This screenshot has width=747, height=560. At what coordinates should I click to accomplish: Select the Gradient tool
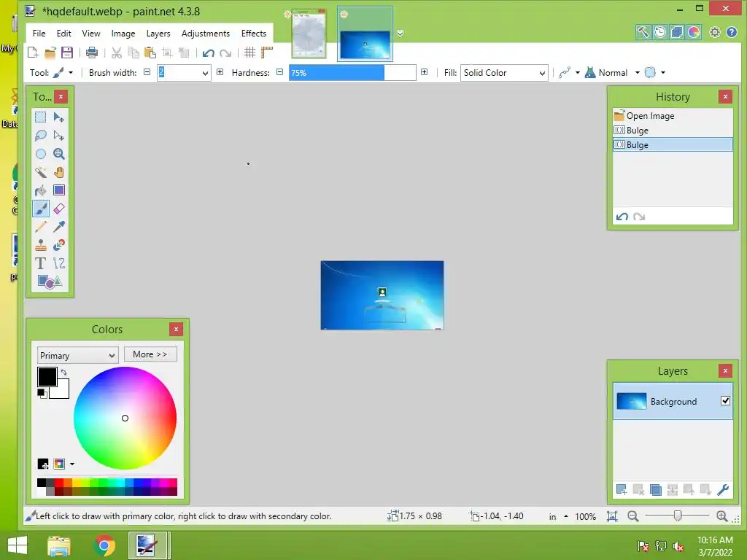point(58,190)
